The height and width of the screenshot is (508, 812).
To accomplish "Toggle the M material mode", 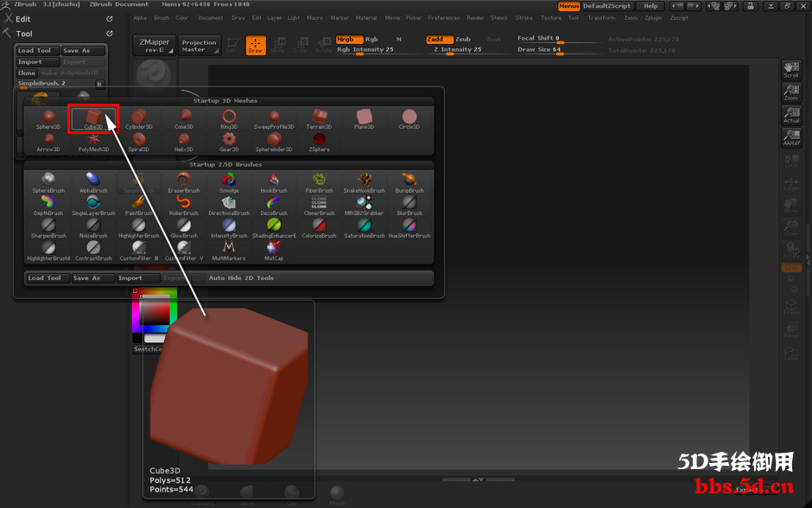I will coord(399,40).
